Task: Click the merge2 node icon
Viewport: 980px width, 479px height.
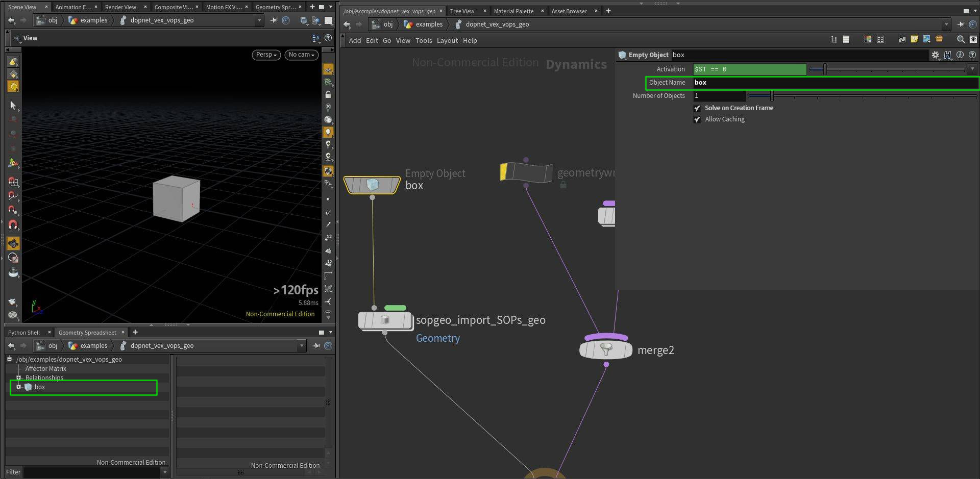Action: click(606, 350)
